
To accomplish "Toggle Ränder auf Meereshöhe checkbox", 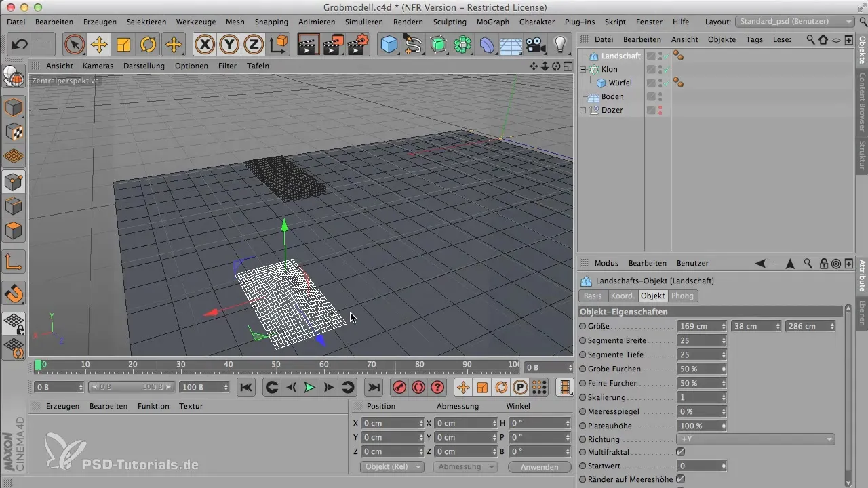I will [681, 479].
